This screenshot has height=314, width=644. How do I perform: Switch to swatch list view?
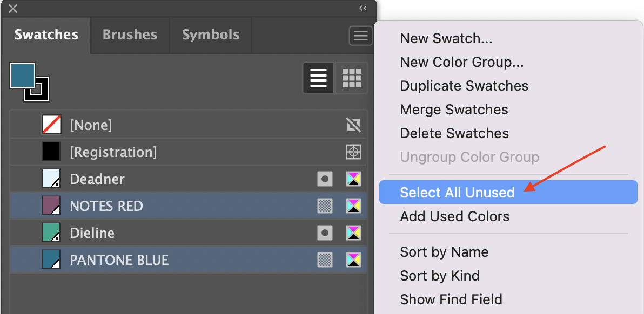tap(318, 78)
